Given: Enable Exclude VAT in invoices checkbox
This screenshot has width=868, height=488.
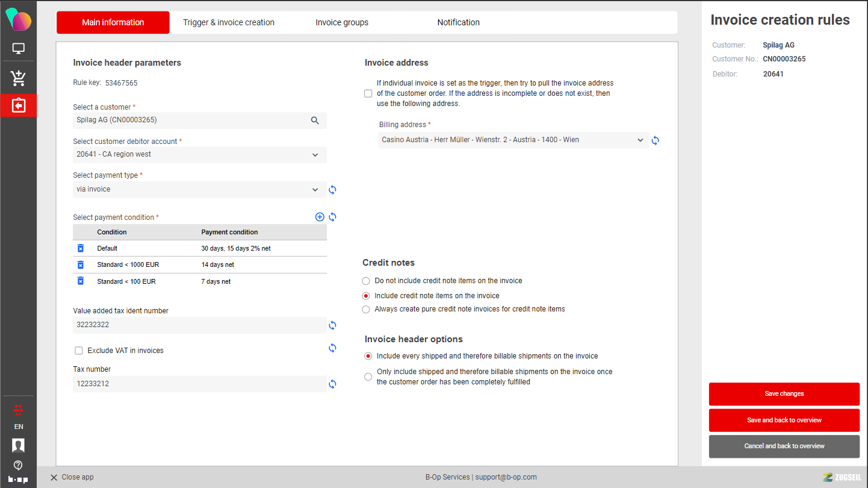Looking at the screenshot, I should pyautogui.click(x=79, y=351).
